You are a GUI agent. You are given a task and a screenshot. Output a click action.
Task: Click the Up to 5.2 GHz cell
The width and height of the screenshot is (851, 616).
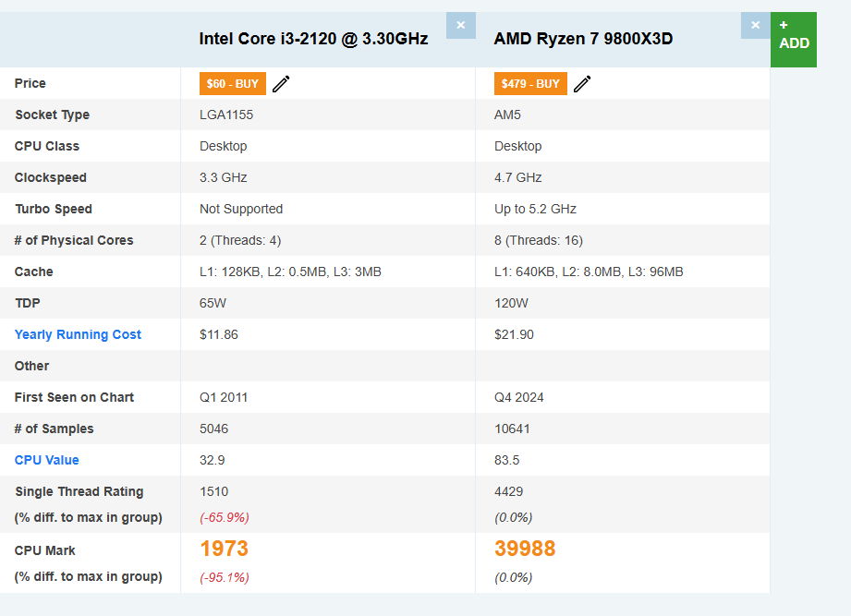click(535, 210)
